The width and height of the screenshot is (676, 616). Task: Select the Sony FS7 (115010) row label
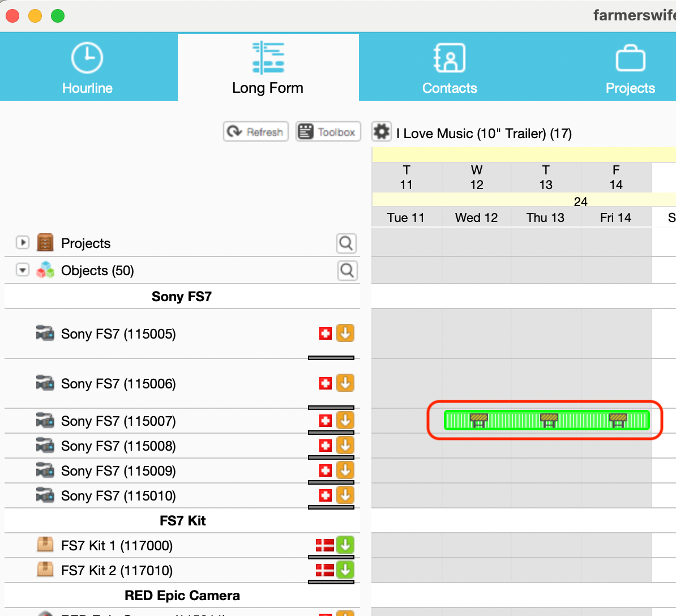pos(118,496)
